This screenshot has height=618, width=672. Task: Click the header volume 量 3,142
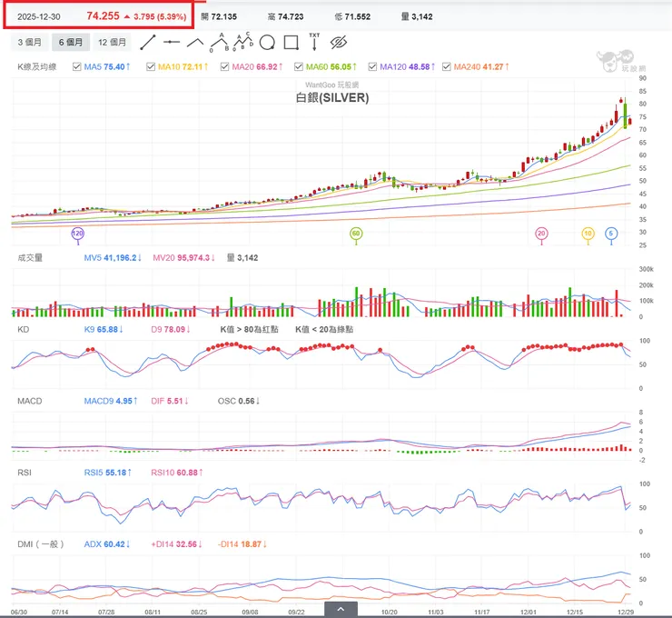pos(417,16)
